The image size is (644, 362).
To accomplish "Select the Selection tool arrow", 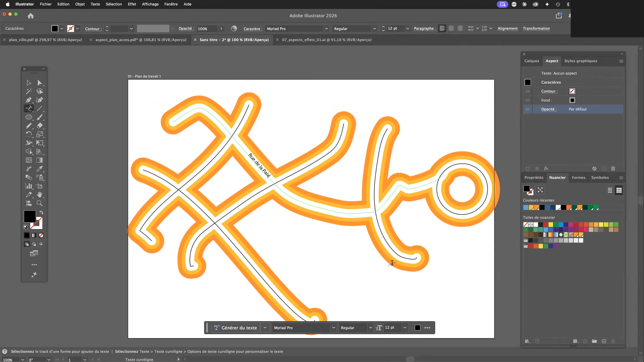I will [x=29, y=83].
